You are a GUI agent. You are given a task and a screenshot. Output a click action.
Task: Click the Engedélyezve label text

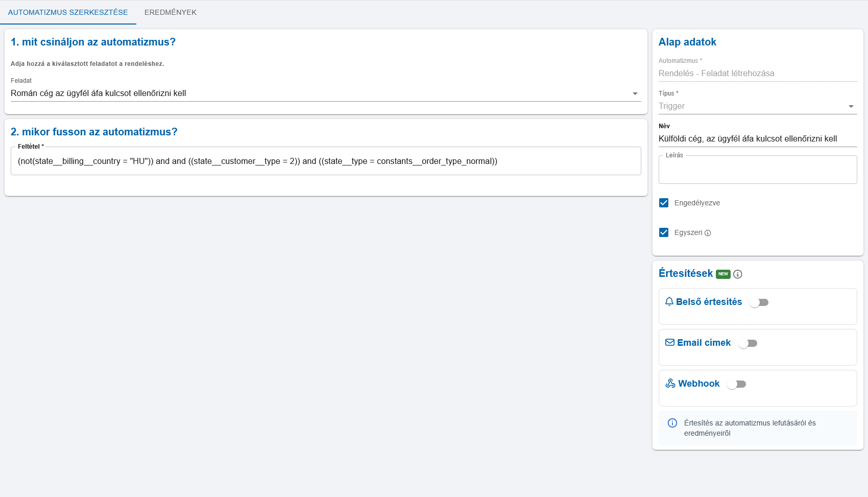697,203
